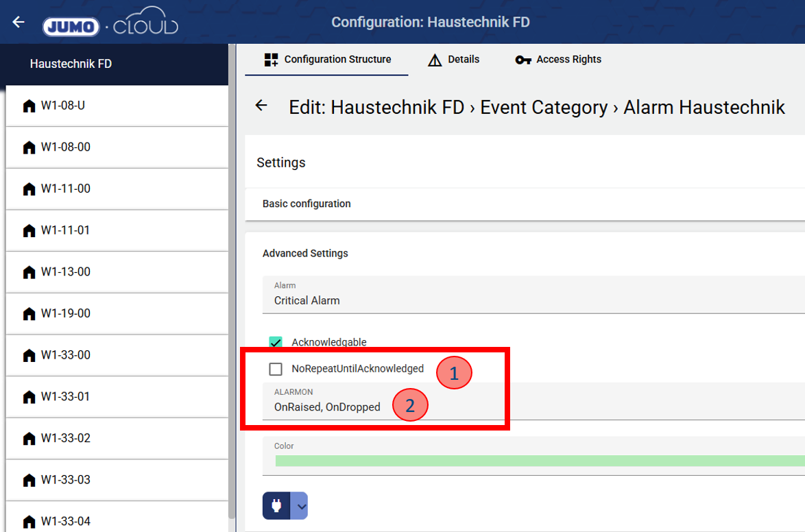
Task: Enable the NoRepeatUntilAcknowledged checkbox
Action: [276, 370]
